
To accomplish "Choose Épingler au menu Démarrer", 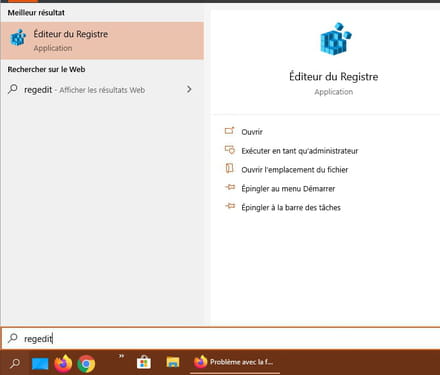I will pyautogui.click(x=288, y=189).
